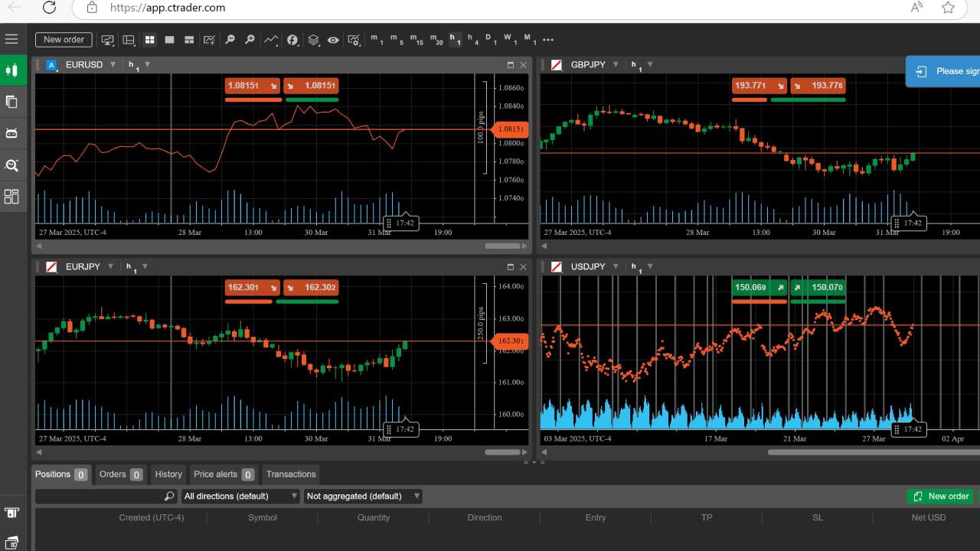Viewport: 980px width, 551px height.
Task: Open the hamburger main menu
Action: pos(11,39)
